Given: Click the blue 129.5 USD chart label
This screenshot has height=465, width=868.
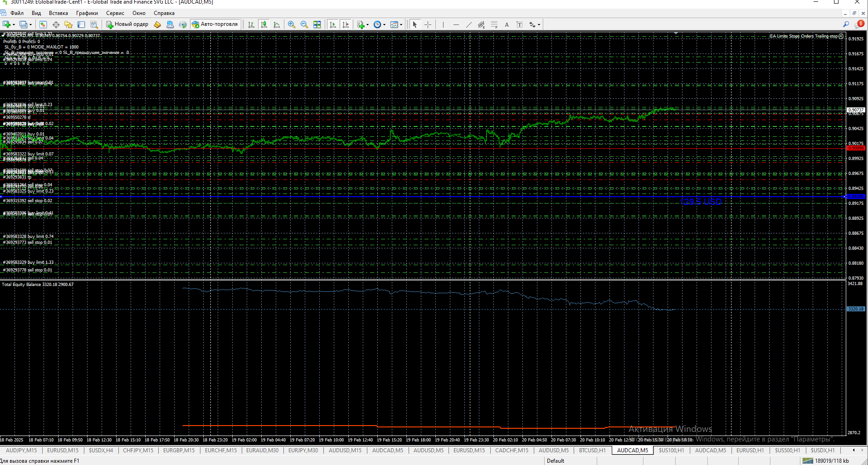Looking at the screenshot, I should pos(701,202).
